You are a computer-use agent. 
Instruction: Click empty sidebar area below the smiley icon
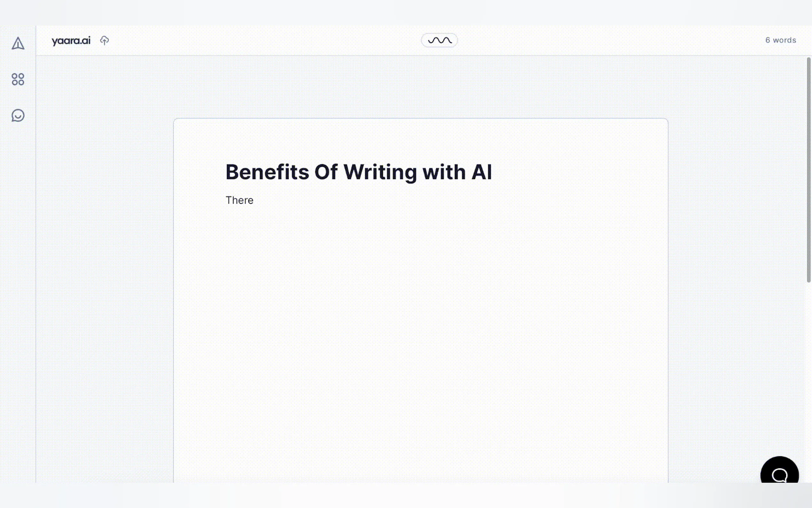click(18, 269)
